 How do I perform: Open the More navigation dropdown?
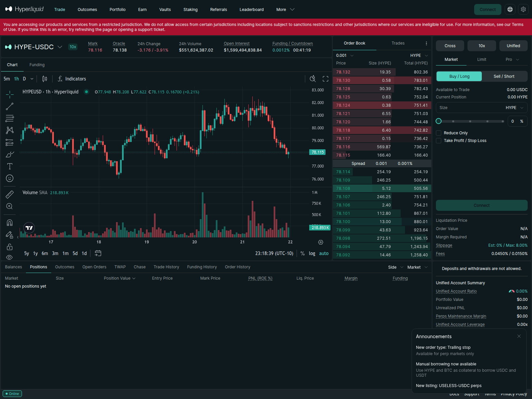[285, 10]
